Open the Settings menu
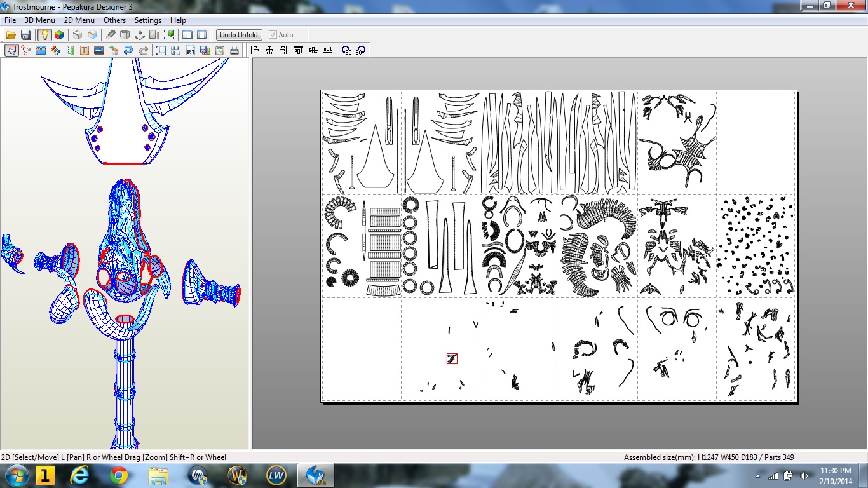The height and width of the screenshot is (488, 868). click(x=148, y=20)
